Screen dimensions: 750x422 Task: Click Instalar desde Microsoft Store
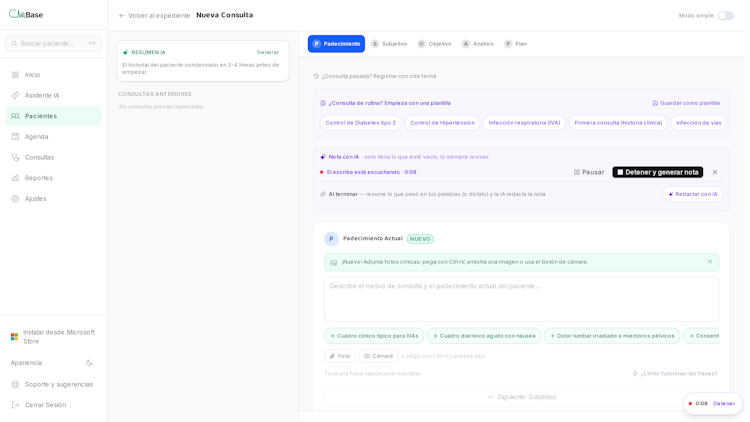(53, 337)
